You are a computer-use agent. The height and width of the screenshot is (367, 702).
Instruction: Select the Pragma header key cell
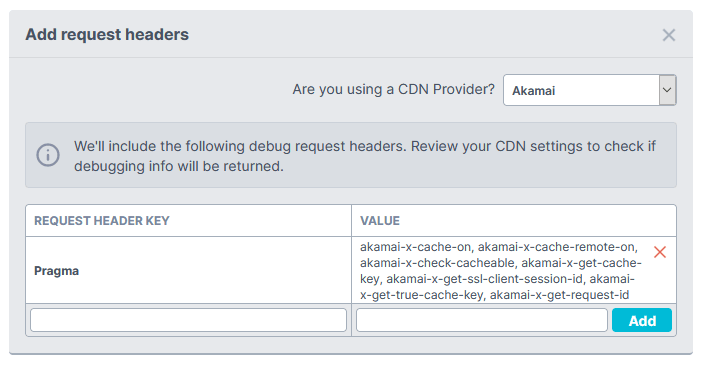coord(188,270)
